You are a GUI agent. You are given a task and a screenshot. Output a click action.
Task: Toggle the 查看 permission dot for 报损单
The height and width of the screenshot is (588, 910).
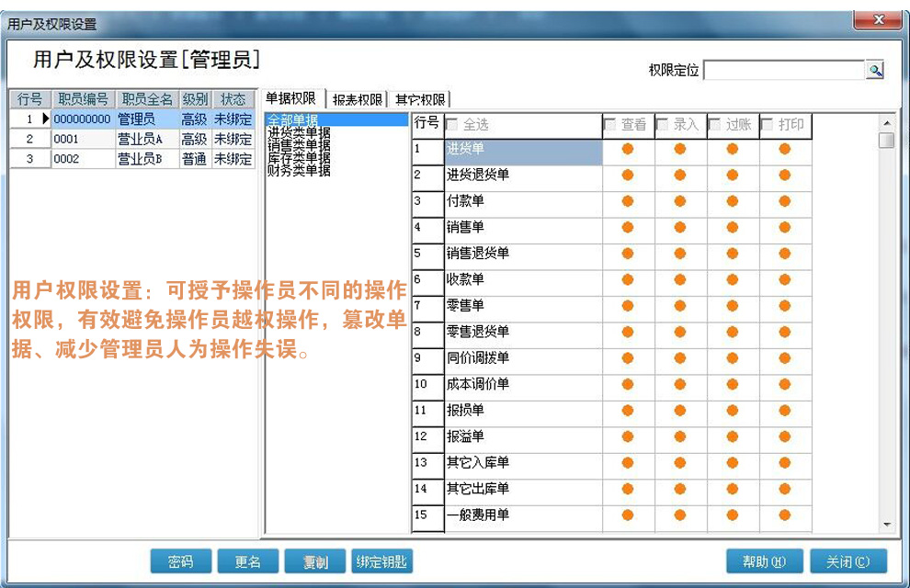coord(626,412)
